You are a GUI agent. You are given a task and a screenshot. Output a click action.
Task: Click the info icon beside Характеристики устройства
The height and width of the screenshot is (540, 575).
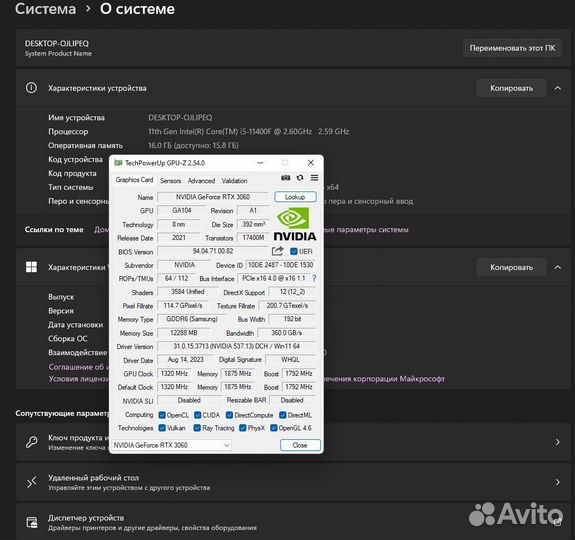coord(31,88)
